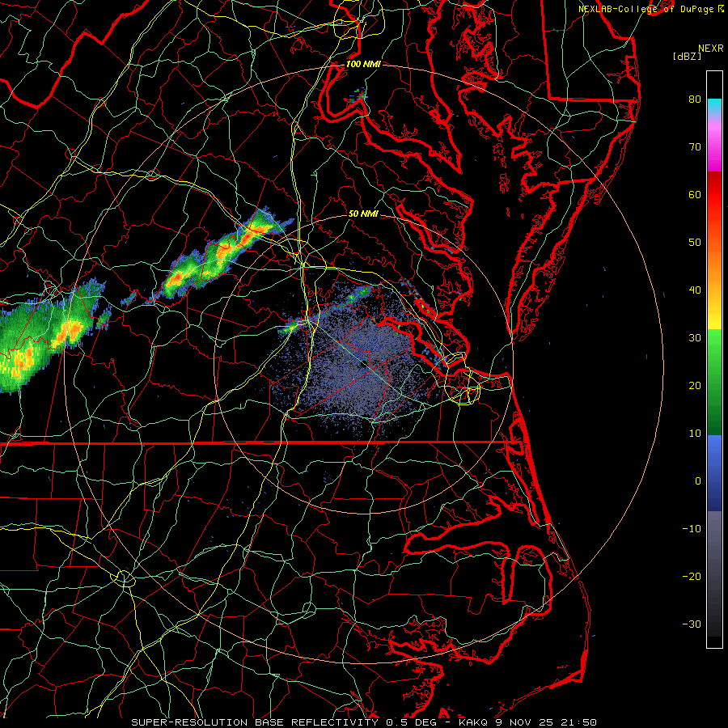
Task: Click the -10 value on the dBZ scale
Action: [x=692, y=529]
